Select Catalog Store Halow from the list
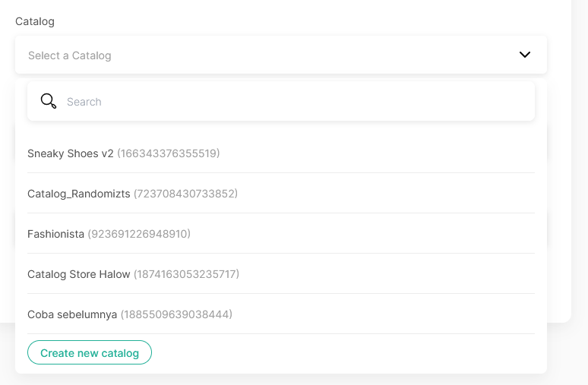This screenshot has width=588, height=385. [x=79, y=274]
